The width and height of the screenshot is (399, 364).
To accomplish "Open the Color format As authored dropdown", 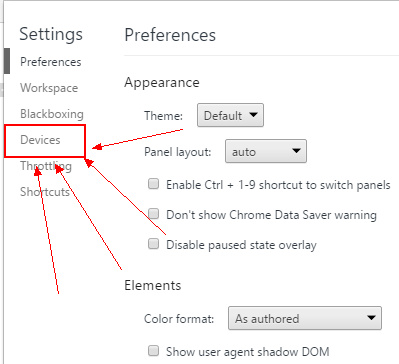I will click(305, 318).
